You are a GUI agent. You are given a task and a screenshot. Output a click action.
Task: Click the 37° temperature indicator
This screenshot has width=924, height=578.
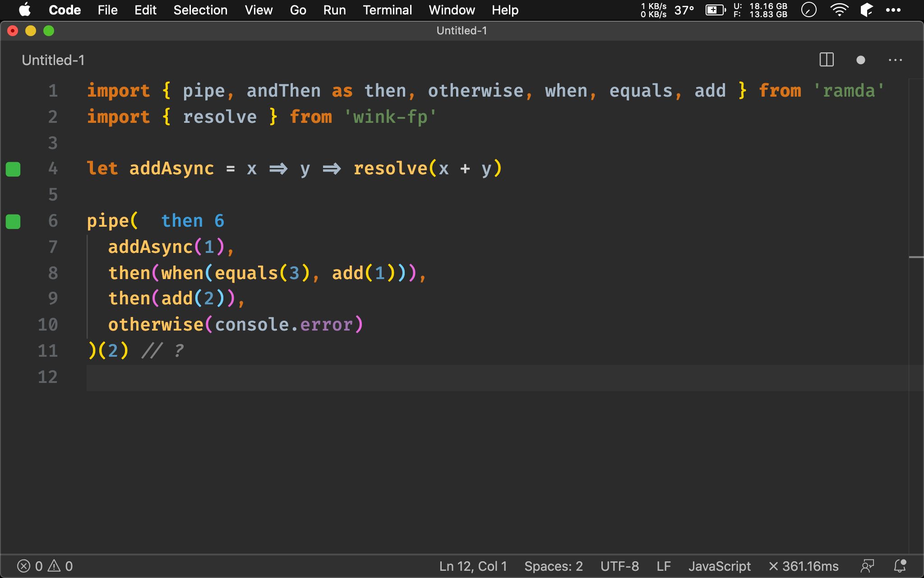pyautogui.click(x=684, y=10)
